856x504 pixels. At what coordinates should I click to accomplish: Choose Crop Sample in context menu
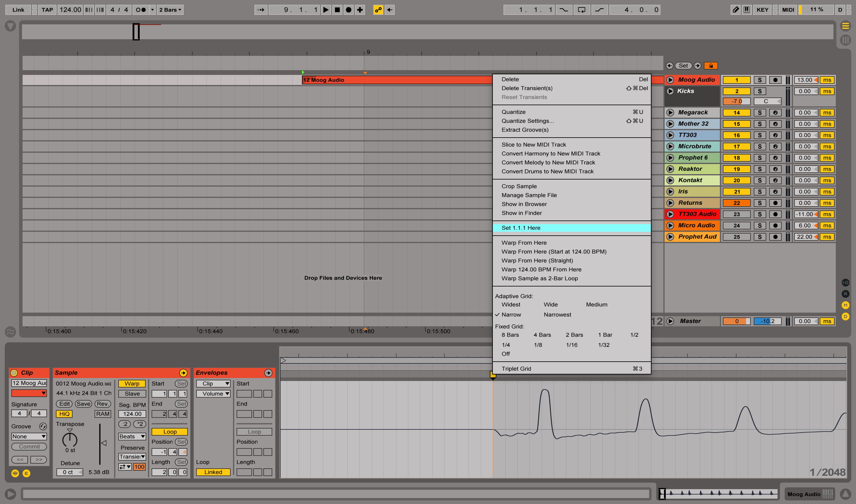tap(572, 186)
